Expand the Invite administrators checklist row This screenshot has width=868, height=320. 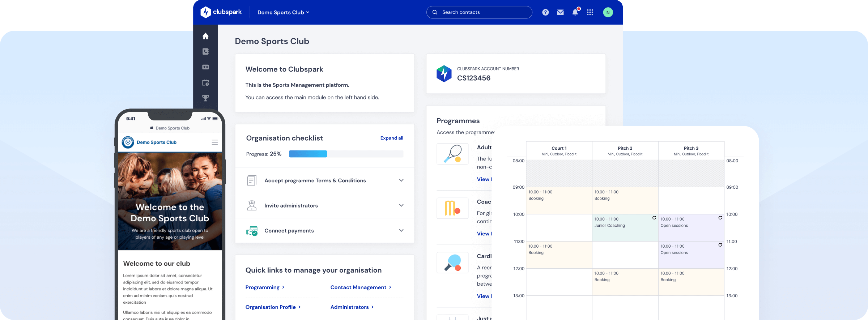tap(325, 205)
